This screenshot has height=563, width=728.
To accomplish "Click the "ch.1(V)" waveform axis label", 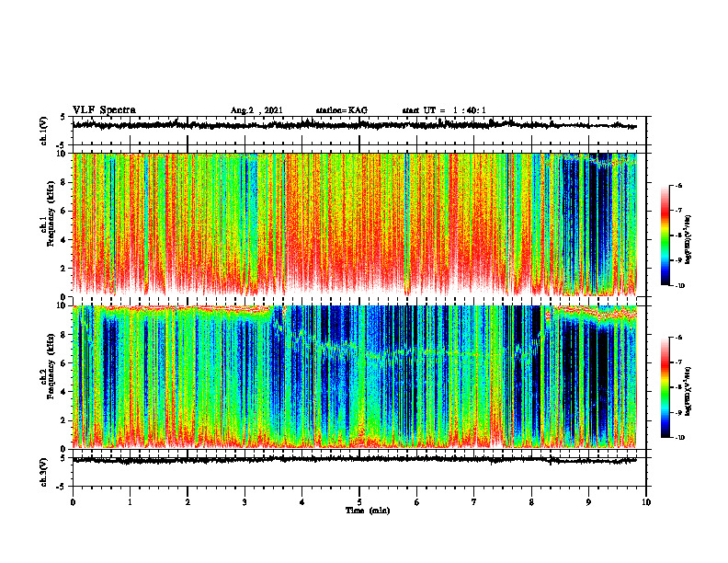I will pyautogui.click(x=43, y=131).
